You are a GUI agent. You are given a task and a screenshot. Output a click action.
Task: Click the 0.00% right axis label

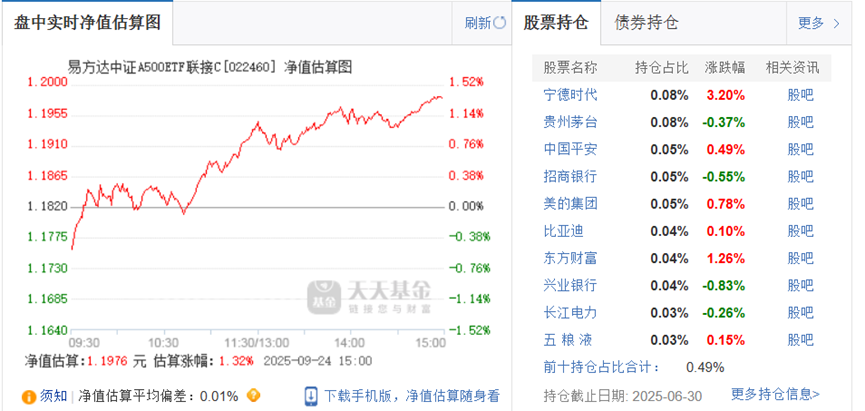click(x=466, y=206)
